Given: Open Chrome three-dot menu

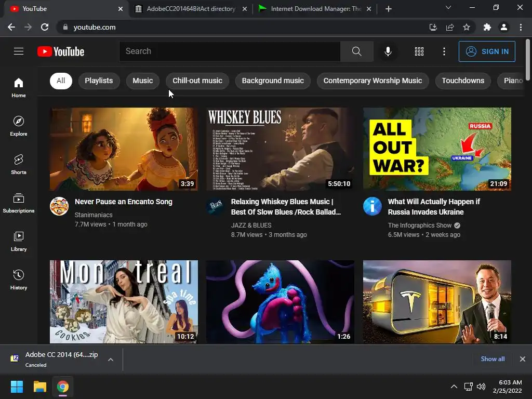Looking at the screenshot, I should pos(521,27).
